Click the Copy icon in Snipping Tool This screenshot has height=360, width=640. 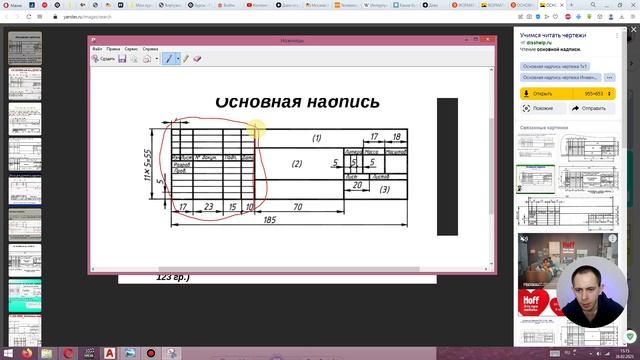(134, 59)
